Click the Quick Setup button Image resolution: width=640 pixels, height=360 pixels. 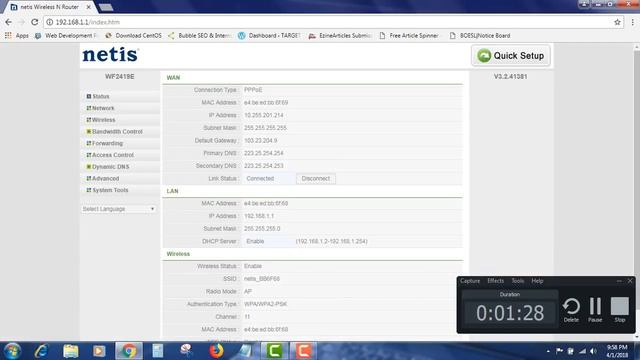511,56
